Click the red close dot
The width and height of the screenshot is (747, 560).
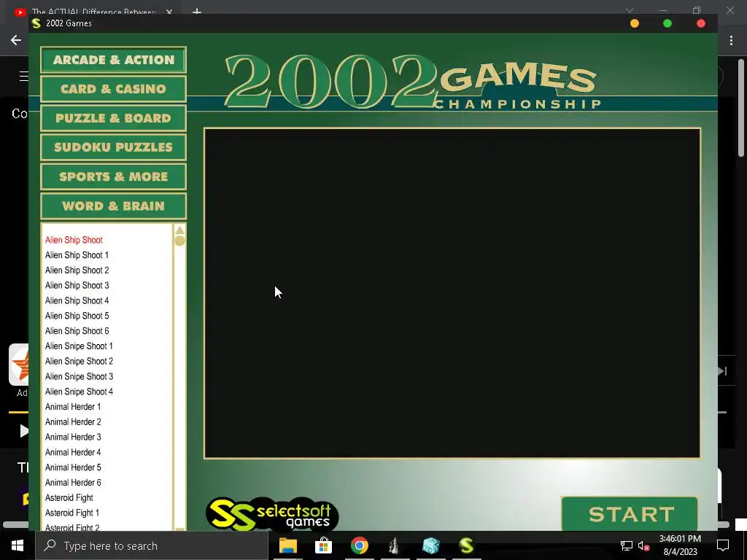tap(701, 23)
